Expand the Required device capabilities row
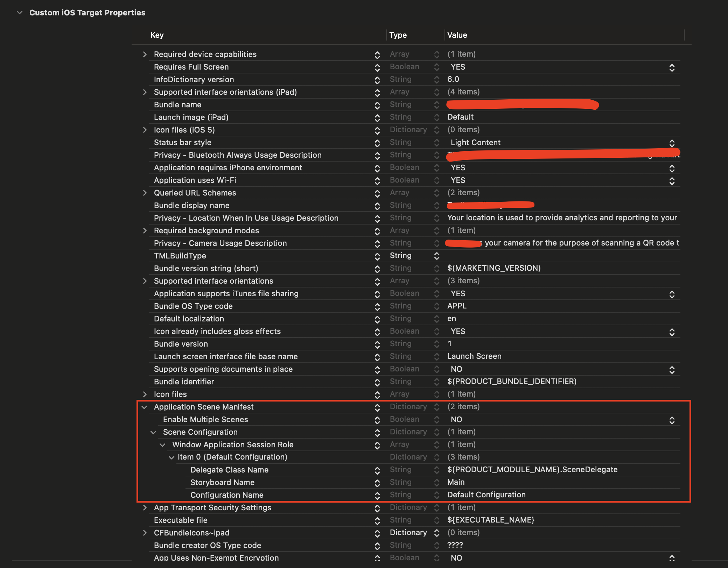Viewport: 728px width, 568px height. click(x=145, y=54)
